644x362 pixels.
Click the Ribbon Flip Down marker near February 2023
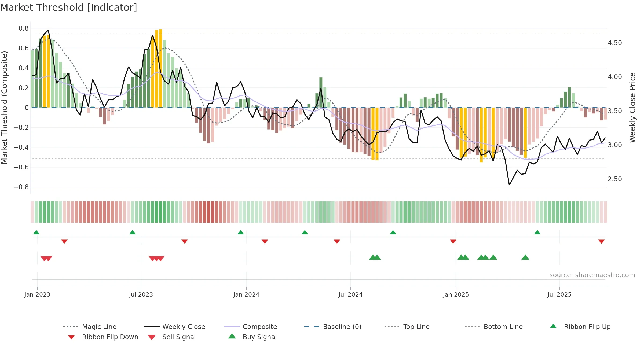[x=64, y=242]
